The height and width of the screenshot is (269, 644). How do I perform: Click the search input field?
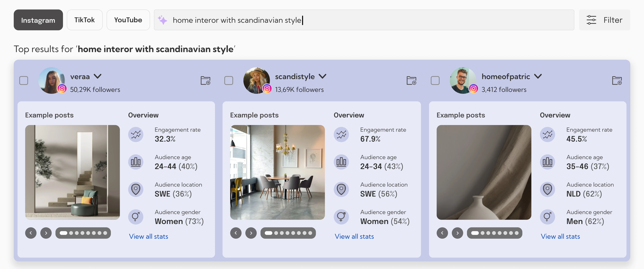coord(364,20)
